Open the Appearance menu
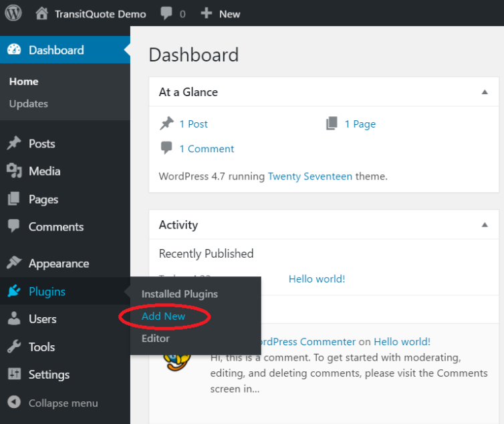The height and width of the screenshot is (424, 504). tap(65, 263)
